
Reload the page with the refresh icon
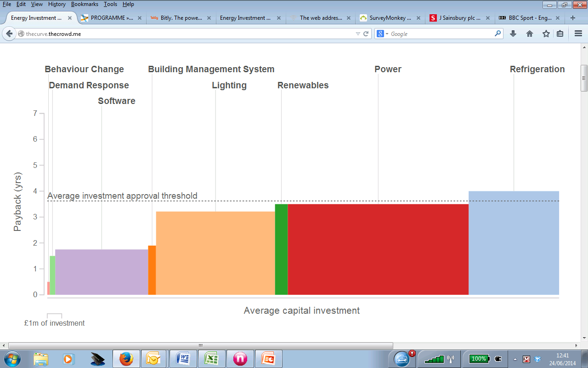pos(366,34)
